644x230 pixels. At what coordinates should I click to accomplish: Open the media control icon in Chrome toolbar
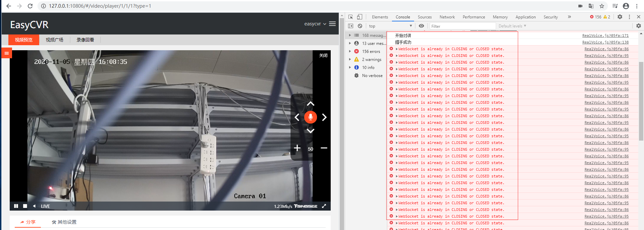click(x=615, y=6)
